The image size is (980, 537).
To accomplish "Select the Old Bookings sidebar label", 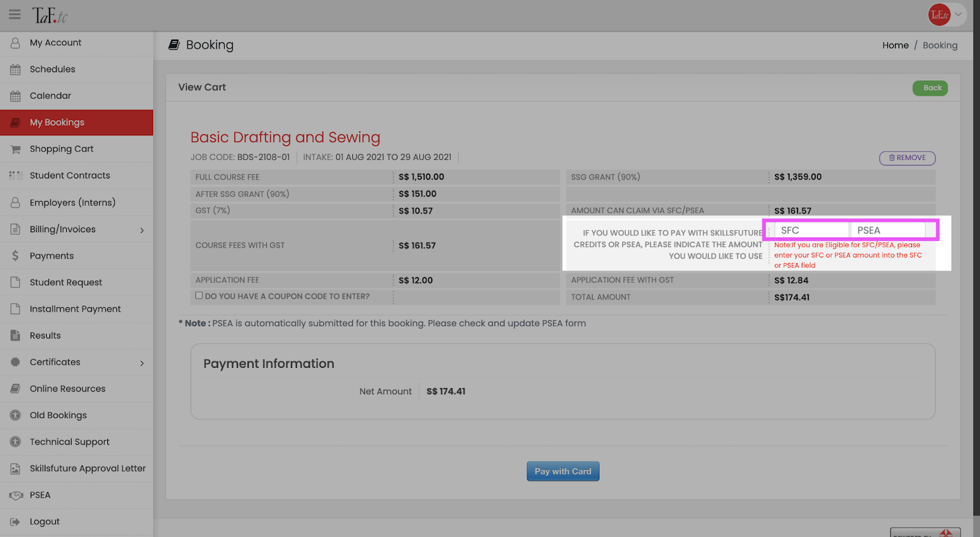I will tap(58, 415).
